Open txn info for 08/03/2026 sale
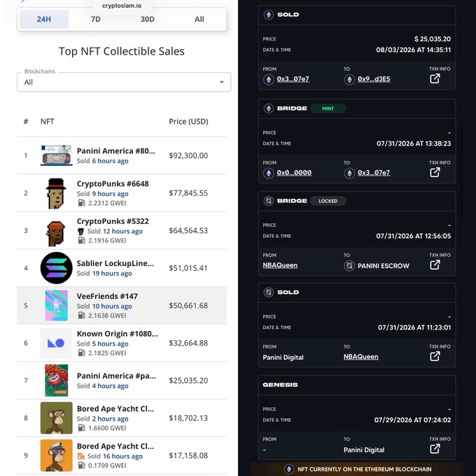Screen dimensions: 476x476 435,78
